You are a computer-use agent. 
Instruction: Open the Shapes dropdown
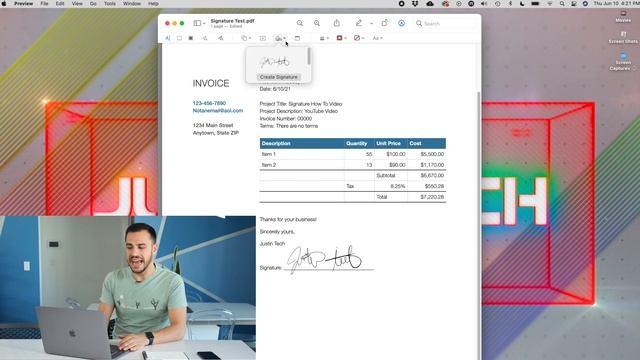(x=246, y=38)
